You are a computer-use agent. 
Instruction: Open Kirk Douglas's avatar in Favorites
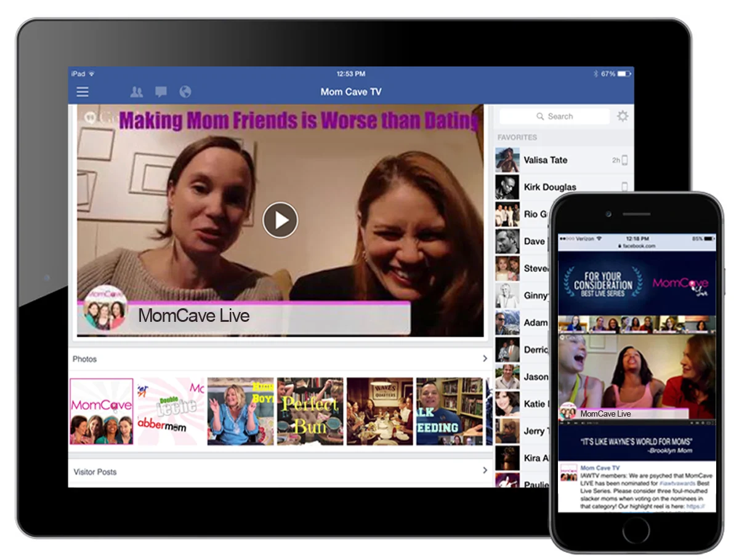pyautogui.click(x=507, y=187)
